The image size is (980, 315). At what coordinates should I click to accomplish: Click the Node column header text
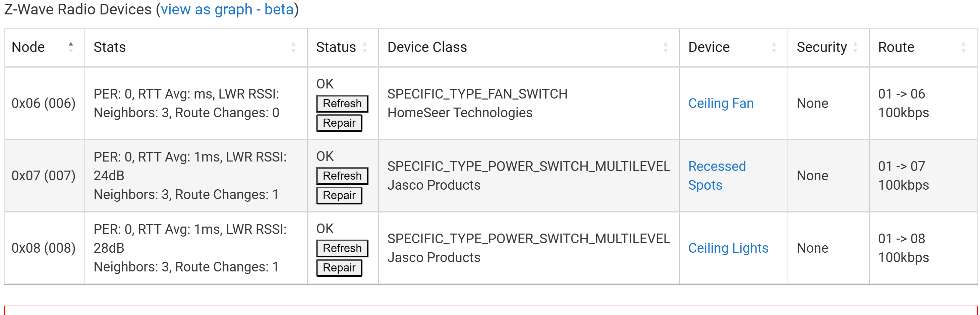(28, 47)
